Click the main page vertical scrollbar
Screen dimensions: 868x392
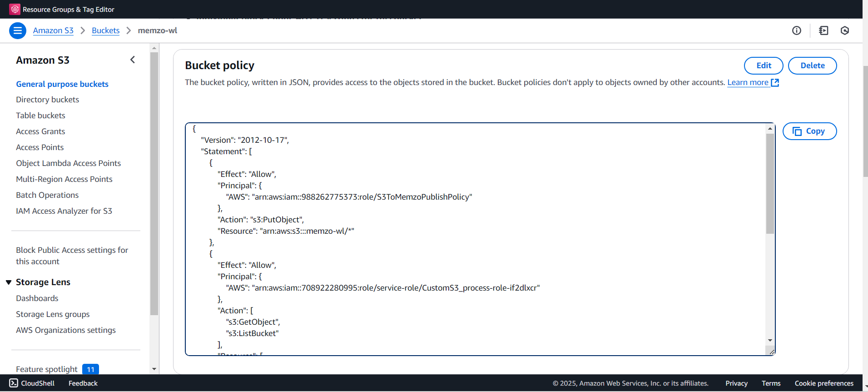click(865, 121)
